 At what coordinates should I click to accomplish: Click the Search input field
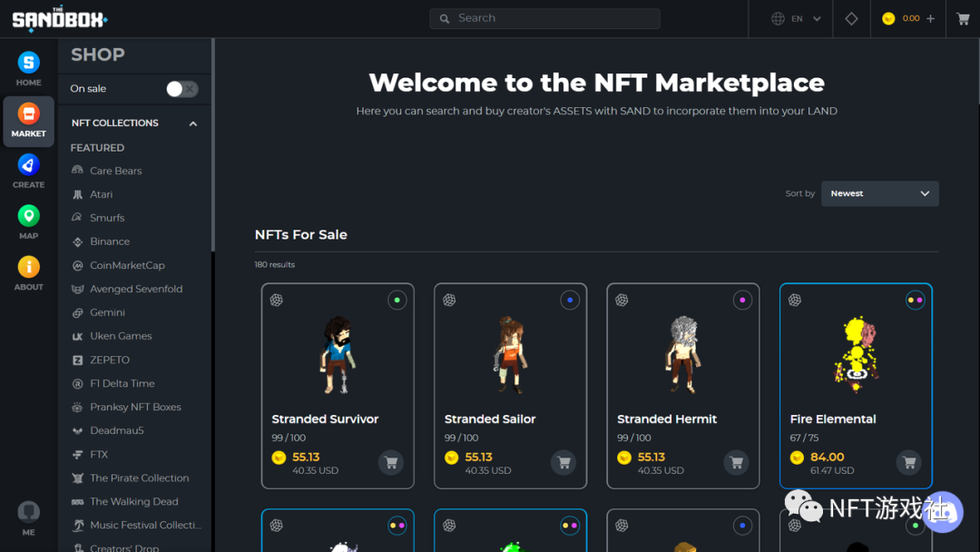(x=544, y=19)
